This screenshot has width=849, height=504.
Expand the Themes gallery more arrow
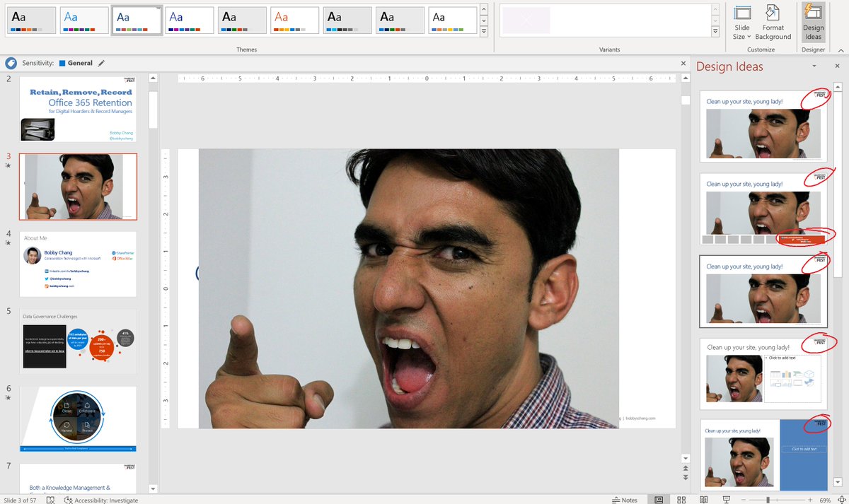[x=484, y=32]
